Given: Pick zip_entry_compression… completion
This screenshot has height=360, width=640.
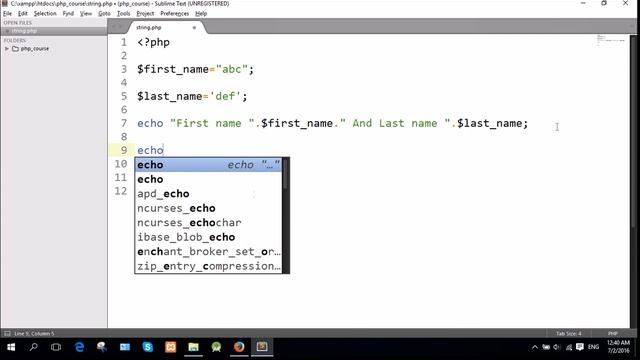Looking at the screenshot, I should 209,266.
